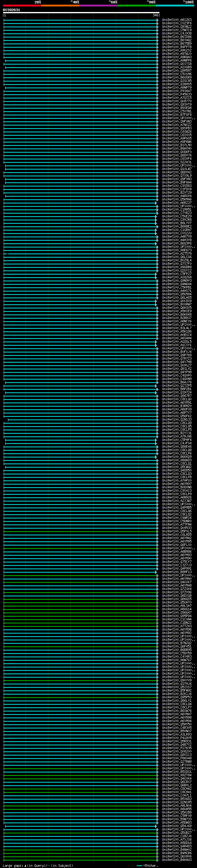Image resolution: width=197 pixels, height=868 pixels.
Task: Click hit UniRef100_A2T578
Action: [x=177, y=254]
